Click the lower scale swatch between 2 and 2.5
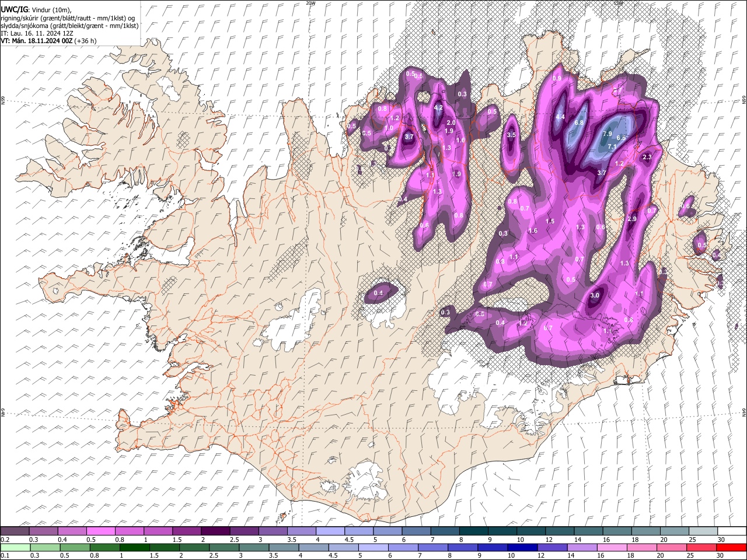The image size is (747, 560). (x=194, y=548)
